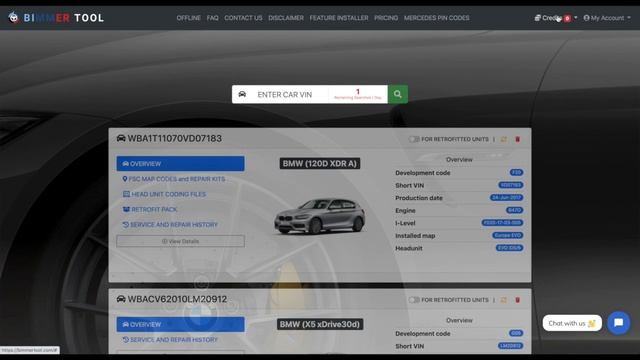
Task: Click the Headunit value badge
Action: 509,248
